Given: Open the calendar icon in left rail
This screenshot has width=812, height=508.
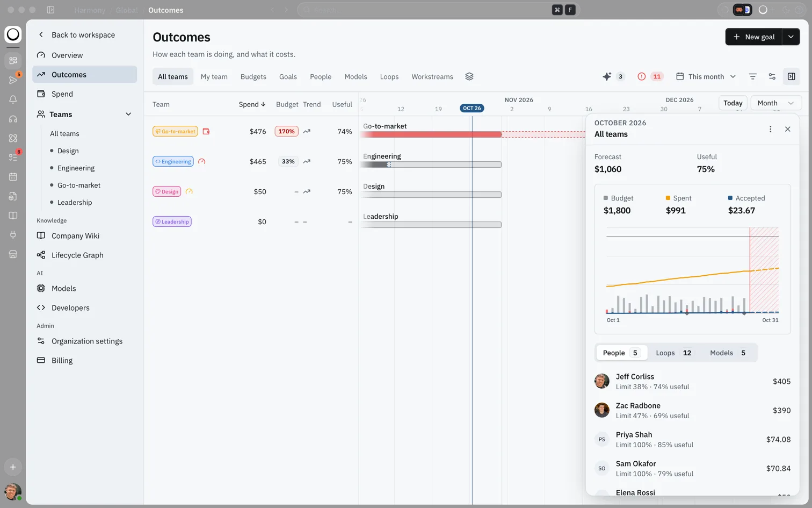Looking at the screenshot, I should [x=13, y=177].
